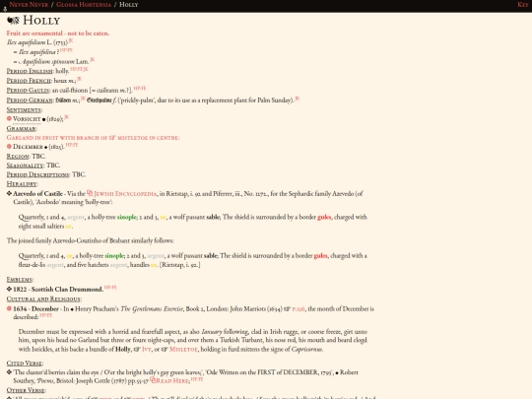Image resolution: width=532 pixels, height=399 pixels.
Task: Click the Other Verse heading
Action: [x=26, y=390]
